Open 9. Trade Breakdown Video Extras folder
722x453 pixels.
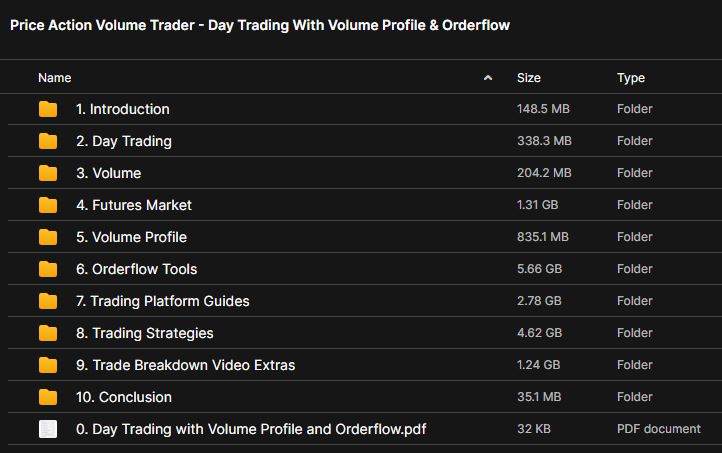click(185, 365)
